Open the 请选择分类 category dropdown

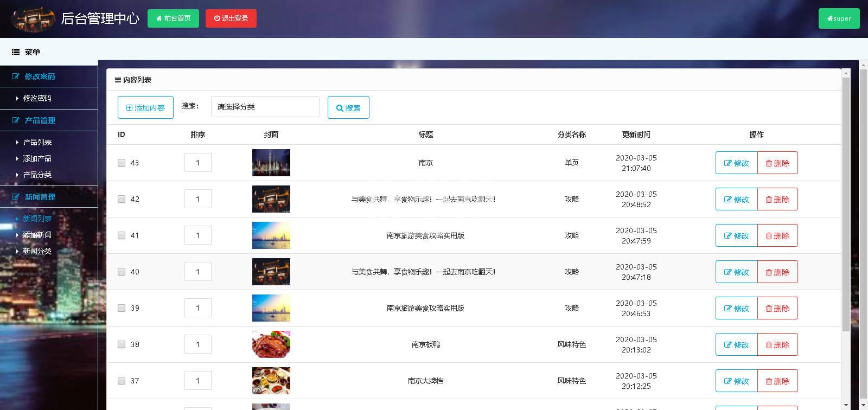(x=265, y=107)
